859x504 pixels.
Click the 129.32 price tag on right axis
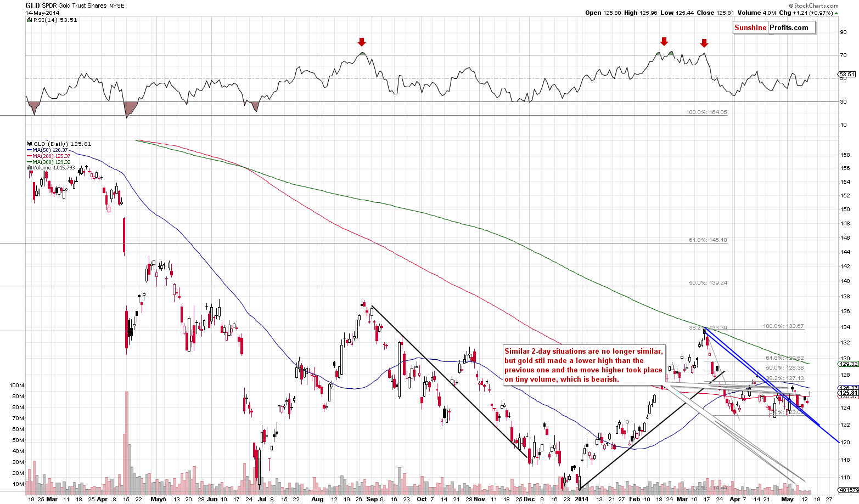point(849,364)
